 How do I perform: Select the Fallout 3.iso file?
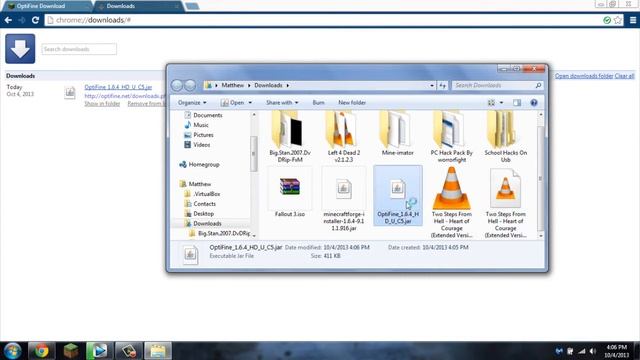pos(290,193)
